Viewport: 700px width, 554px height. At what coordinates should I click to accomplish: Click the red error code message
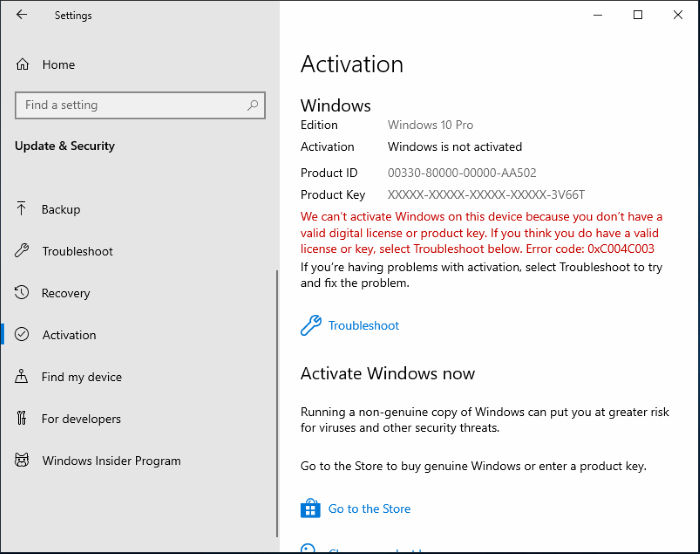481,233
